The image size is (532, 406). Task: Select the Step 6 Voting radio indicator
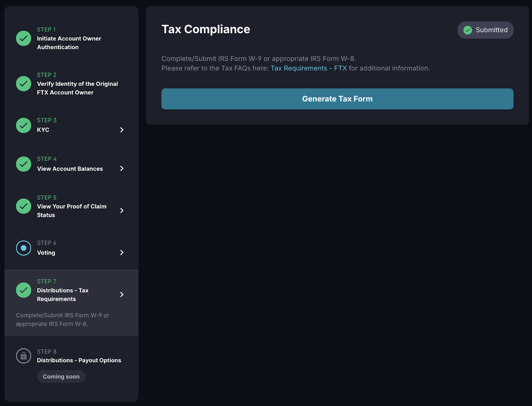click(23, 248)
